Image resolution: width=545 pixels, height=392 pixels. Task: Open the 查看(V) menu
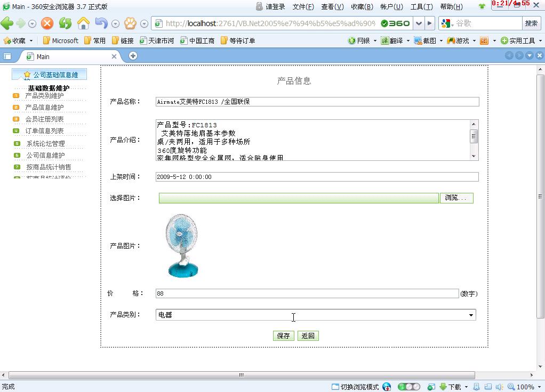333,6
